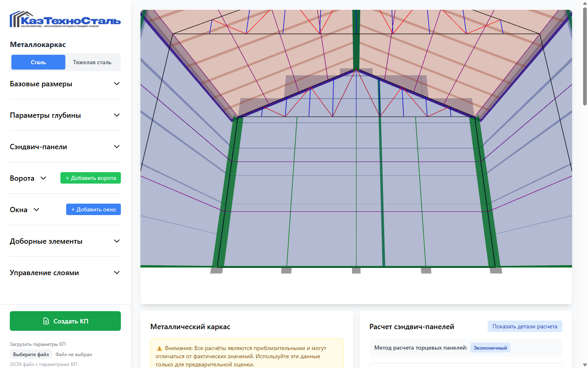Click the Металлокаркас heading
The height and width of the screenshot is (368, 588).
point(38,45)
